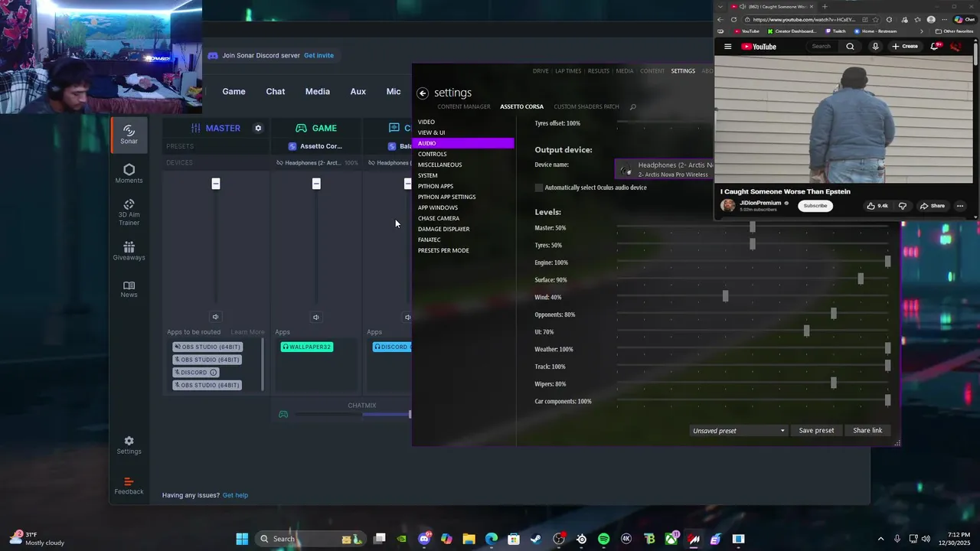The height and width of the screenshot is (551, 980).
Task: Open Windows Start menu
Action: pos(242,539)
